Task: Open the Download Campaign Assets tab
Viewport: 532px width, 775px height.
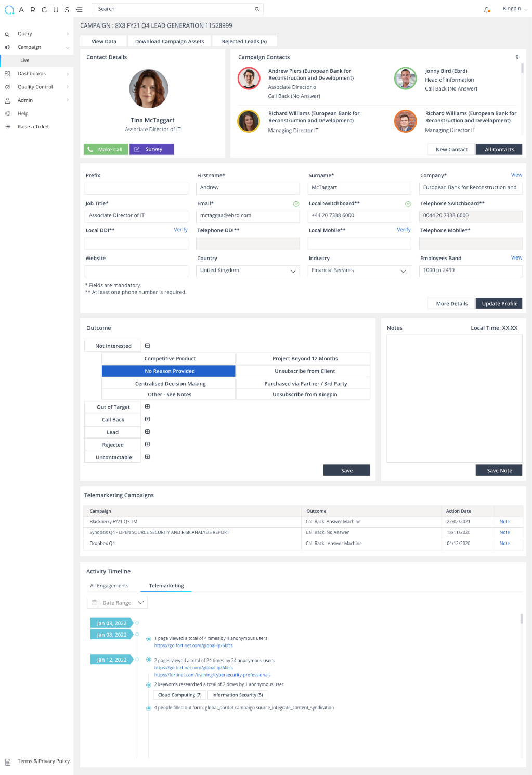Action: point(170,42)
